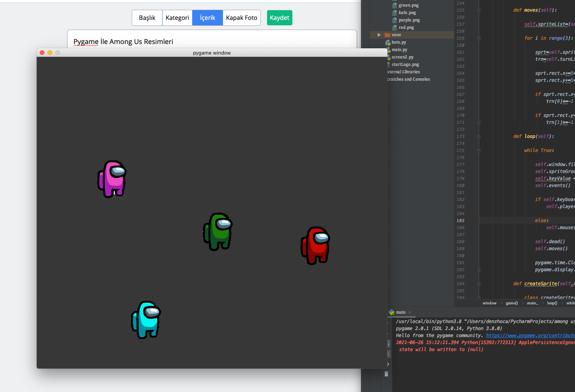Screen dimensions: 575x392
Task: Open main.py in the project tree
Action: coord(399,49)
